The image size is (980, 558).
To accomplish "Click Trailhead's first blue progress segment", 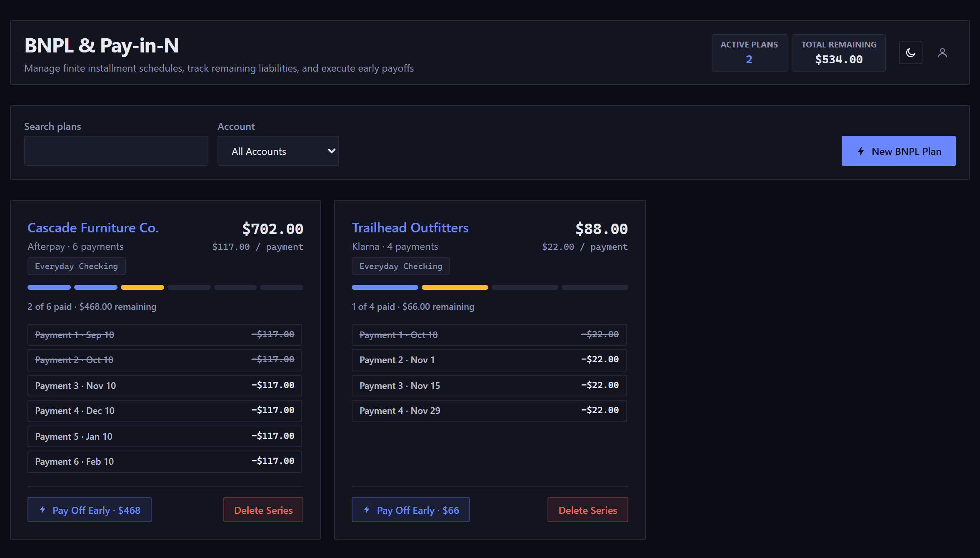I will tap(385, 287).
